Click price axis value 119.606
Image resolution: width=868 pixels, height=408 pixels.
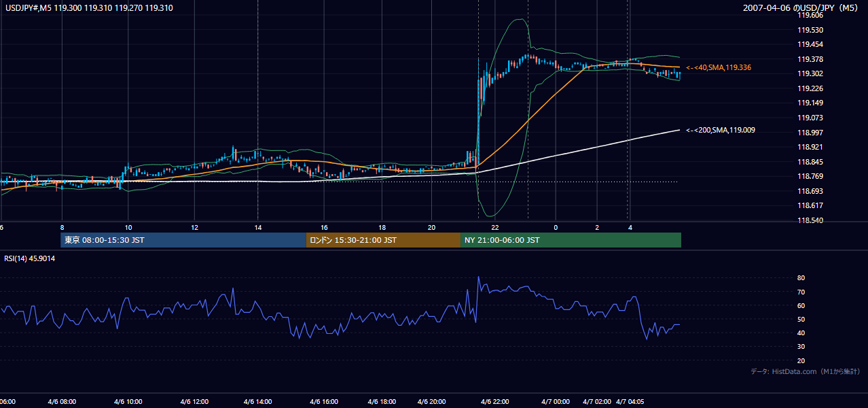pyautogui.click(x=810, y=15)
